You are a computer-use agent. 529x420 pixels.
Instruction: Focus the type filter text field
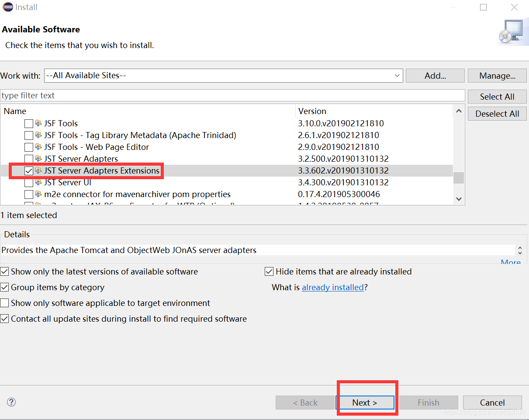pos(232,95)
